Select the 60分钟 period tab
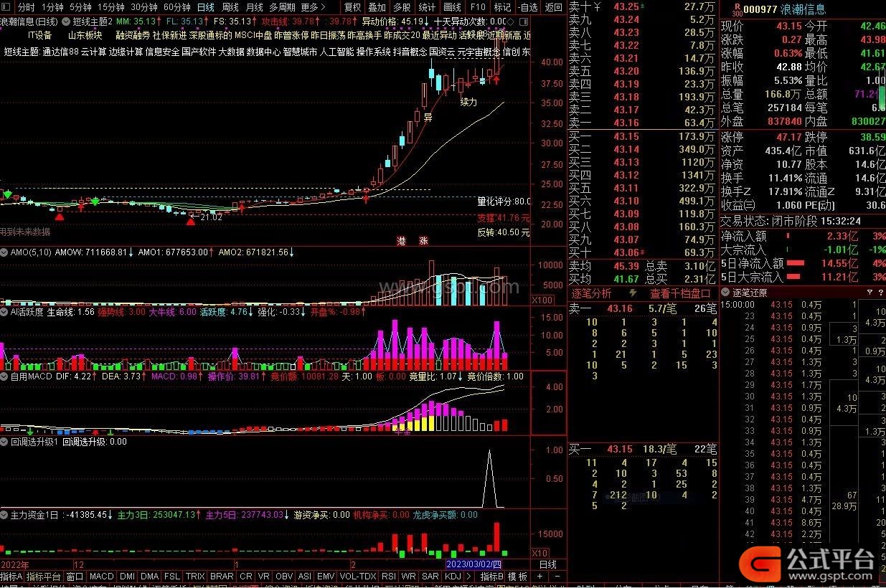 click(176, 7)
